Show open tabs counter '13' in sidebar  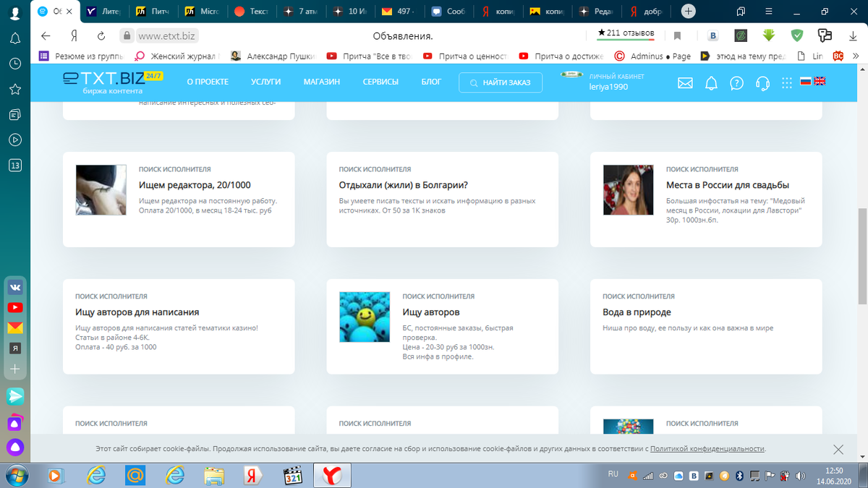coord(14,165)
